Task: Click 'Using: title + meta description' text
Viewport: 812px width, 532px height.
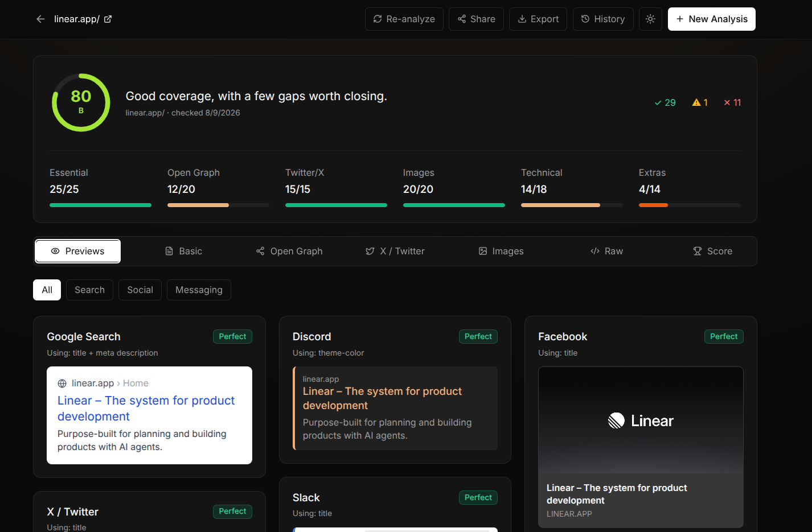Action: [102, 353]
